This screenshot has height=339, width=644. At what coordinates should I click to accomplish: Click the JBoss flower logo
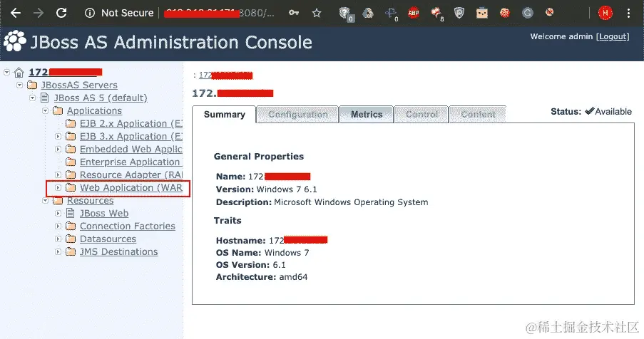click(15, 41)
